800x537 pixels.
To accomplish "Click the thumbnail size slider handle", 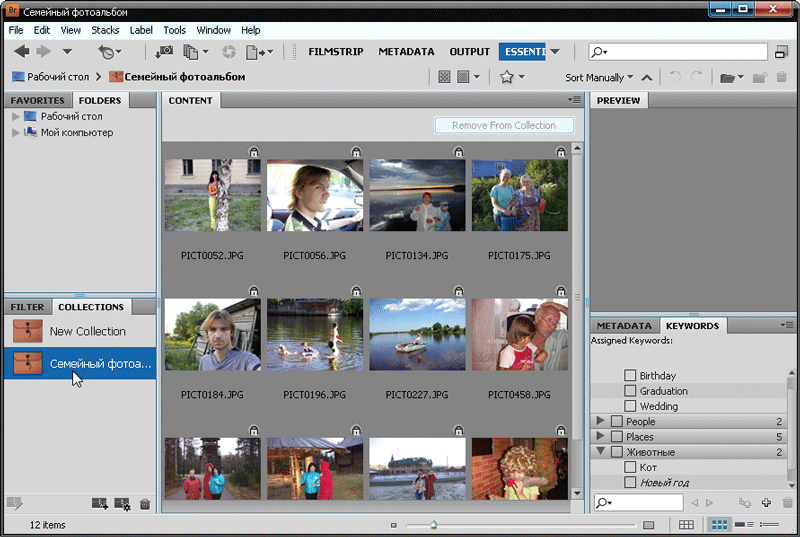I will [x=433, y=524].
